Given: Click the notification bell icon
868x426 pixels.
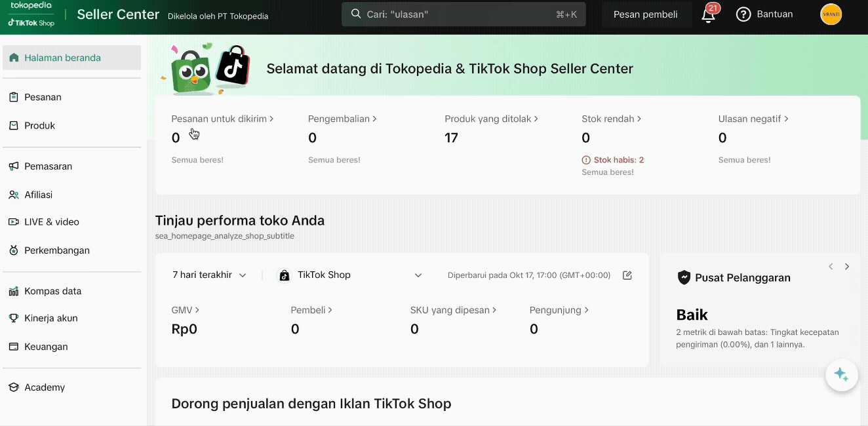Looking at the screenshot, I should (x=708, y=14).
